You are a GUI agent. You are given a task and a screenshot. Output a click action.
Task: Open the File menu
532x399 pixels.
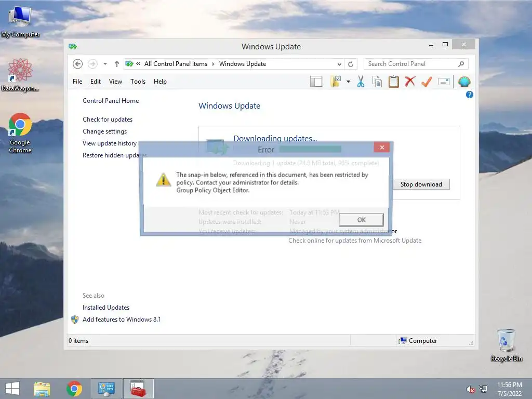pyautogui.click(x=77, y=82)
